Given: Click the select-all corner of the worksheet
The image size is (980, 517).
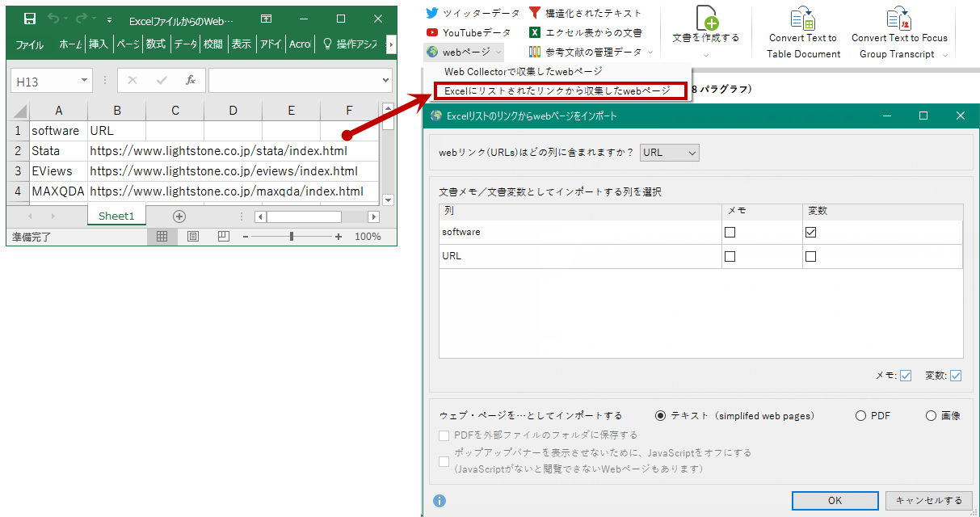Looking at the screenshot, I should pyautogui.click(x=19, y=110).
